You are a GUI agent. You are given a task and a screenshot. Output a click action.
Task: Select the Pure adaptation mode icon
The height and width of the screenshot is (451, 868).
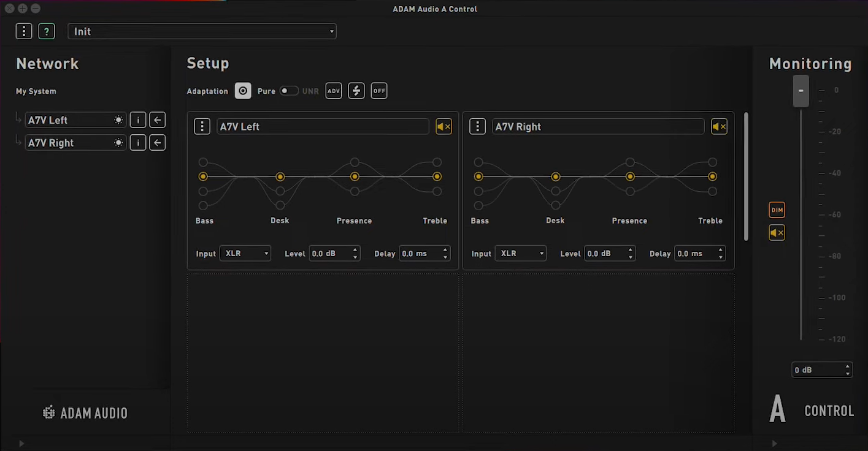point(243,90)
